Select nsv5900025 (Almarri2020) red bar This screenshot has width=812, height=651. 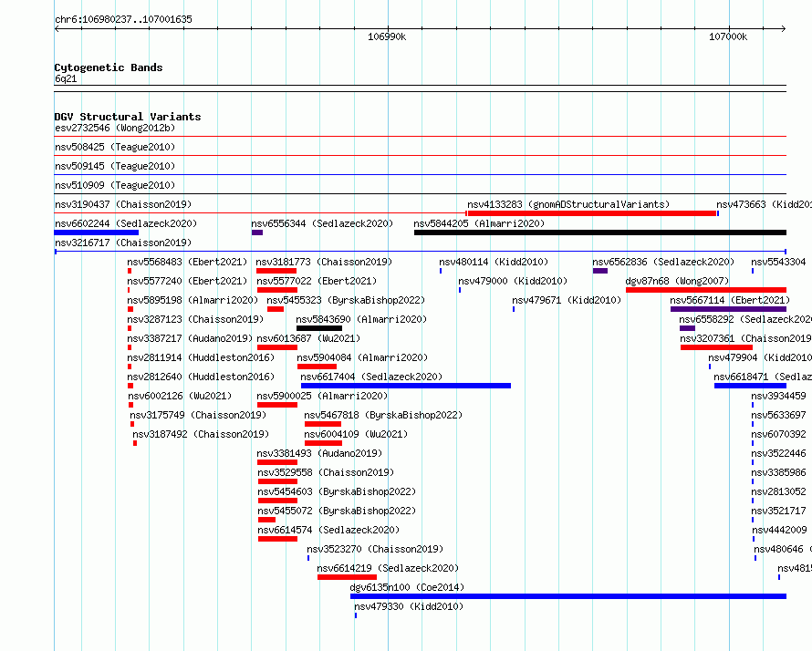pyautogui.click(x=277, y=405)
